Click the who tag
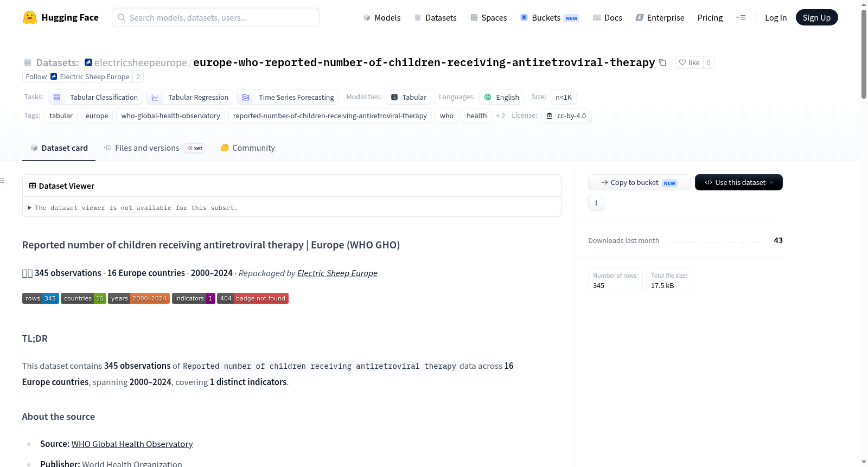This screenshot has width=868, height=467. click(446, 116)
